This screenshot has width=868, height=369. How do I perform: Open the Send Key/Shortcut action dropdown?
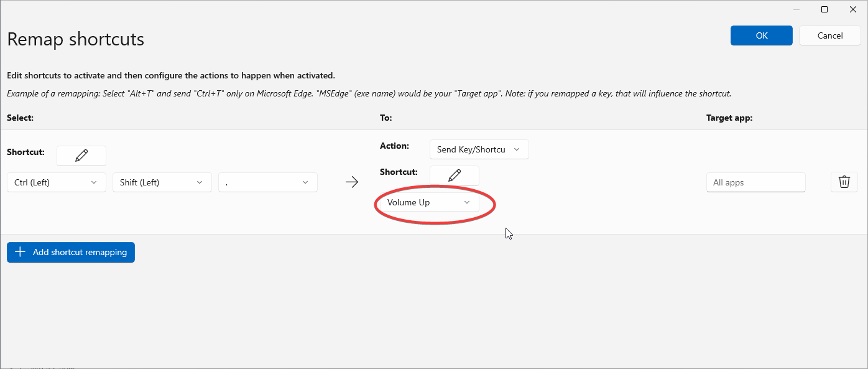click(479, 149)
